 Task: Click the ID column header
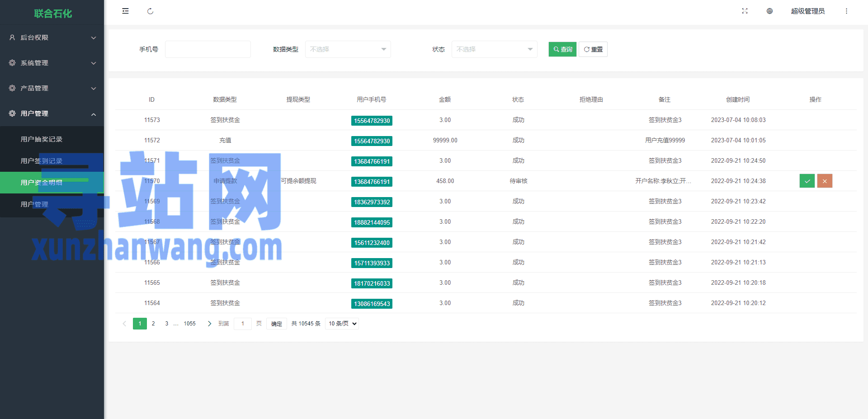152,99
